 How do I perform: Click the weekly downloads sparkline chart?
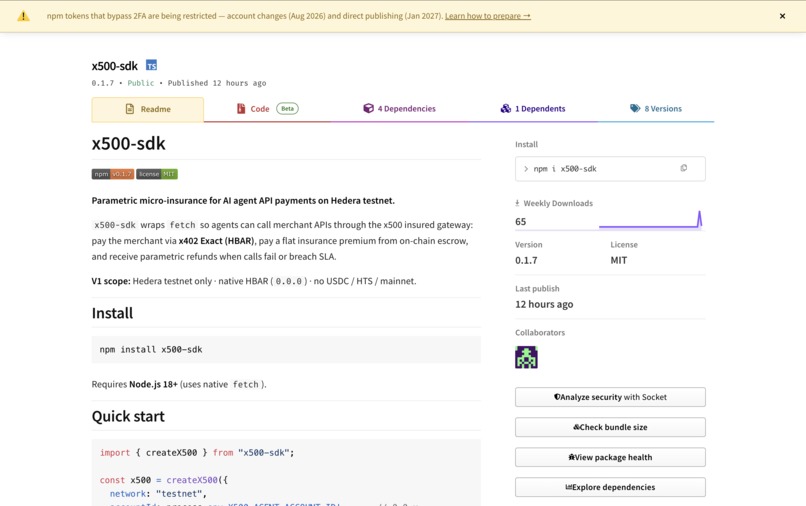click(x=650, y=220)
